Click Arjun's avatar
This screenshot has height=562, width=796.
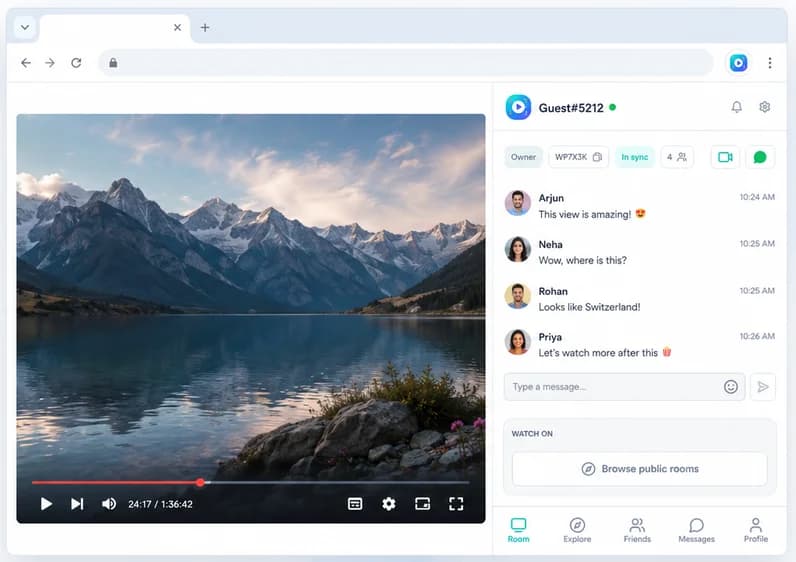click(x=518, y=203)
